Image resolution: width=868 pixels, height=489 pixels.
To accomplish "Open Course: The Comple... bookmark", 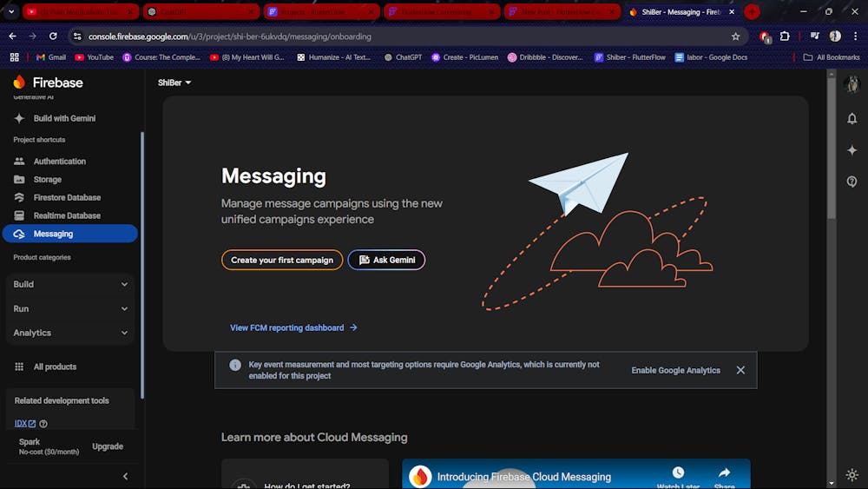I will click(161, 57).
